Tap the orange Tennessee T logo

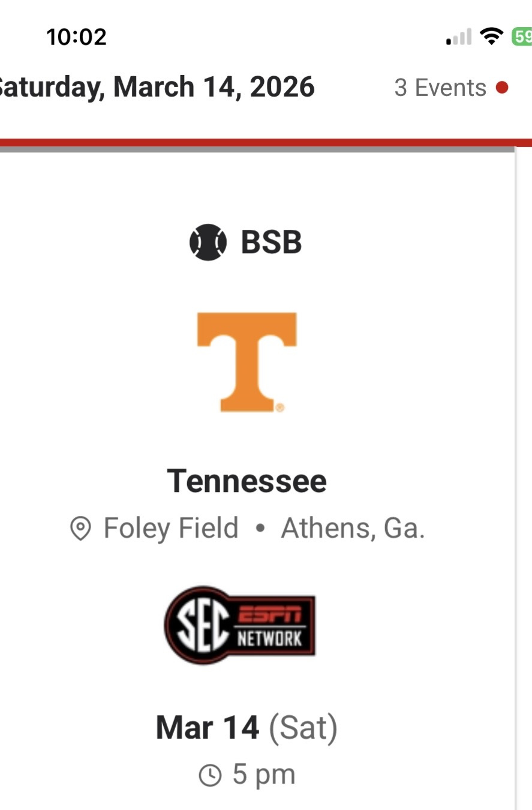click(x=247, y=361)
